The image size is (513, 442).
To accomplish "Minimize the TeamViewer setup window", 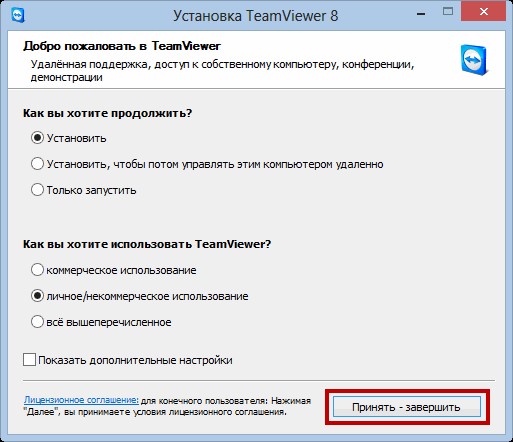I will tap(421, 14).
